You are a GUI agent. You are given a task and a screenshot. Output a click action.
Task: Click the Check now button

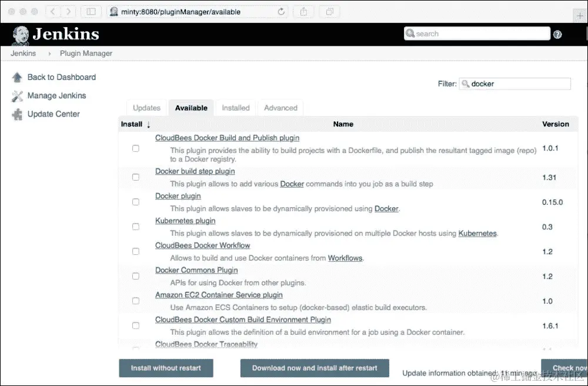click(564, 368)
